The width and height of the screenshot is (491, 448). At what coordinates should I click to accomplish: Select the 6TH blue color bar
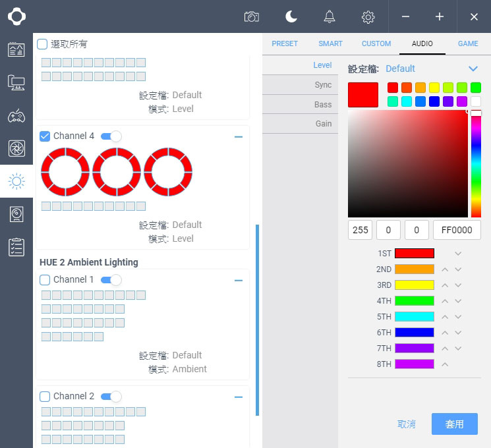[x=415, y=333]
